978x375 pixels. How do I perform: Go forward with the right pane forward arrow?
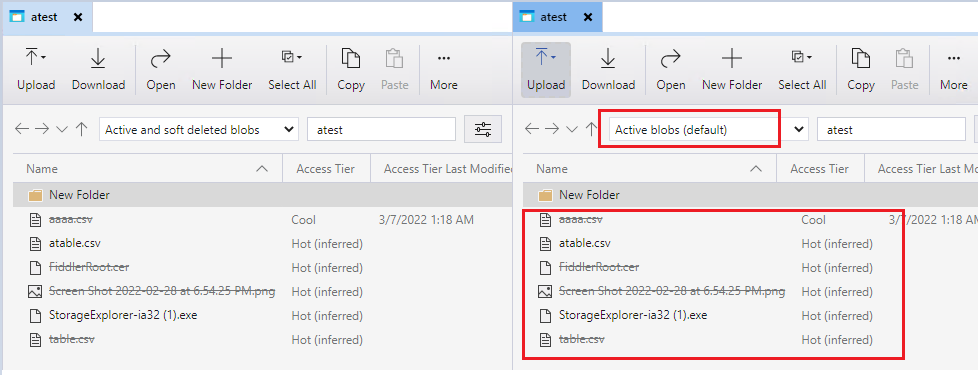click(x=552, y=129)
